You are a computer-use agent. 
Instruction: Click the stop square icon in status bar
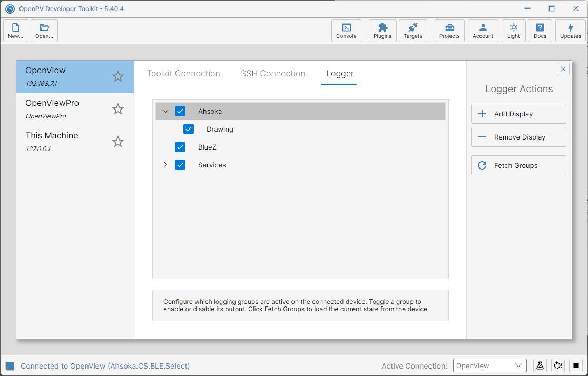(x=576, y=365)
